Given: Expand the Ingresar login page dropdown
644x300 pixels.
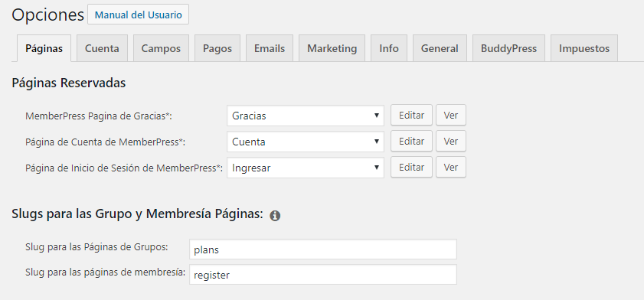Looking at the screenshot, I should (x=306, y=168).
